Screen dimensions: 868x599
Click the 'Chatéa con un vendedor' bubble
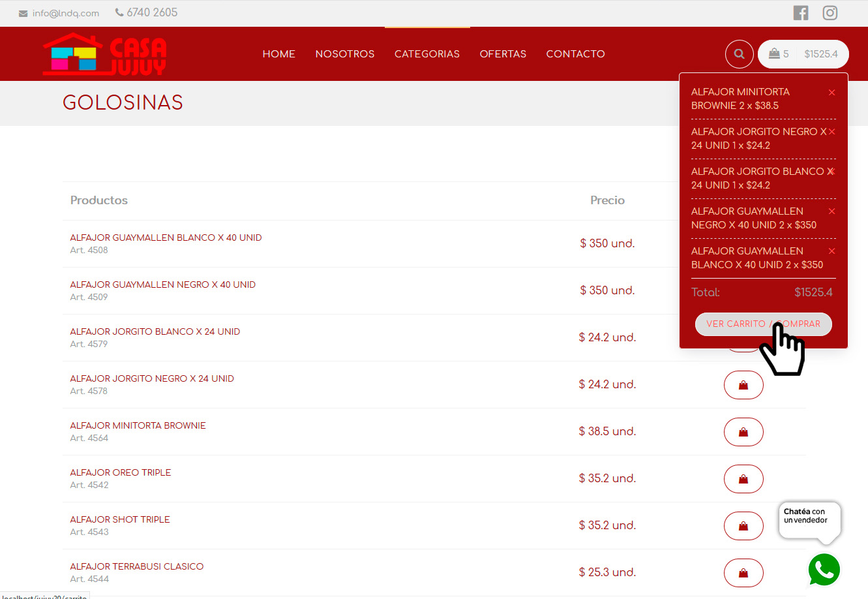point(809,521)
